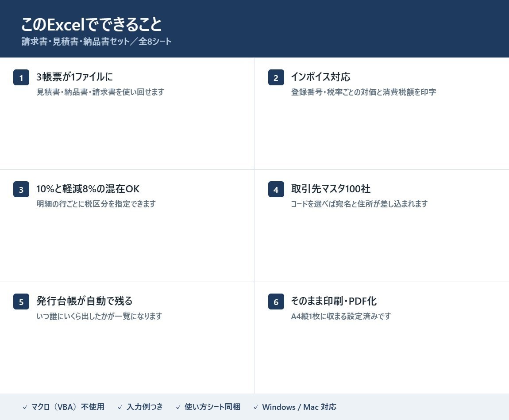Select heading そのまま印刷・PDF化
This screenshot has height=420, width=509.
[x=334, y=301]
